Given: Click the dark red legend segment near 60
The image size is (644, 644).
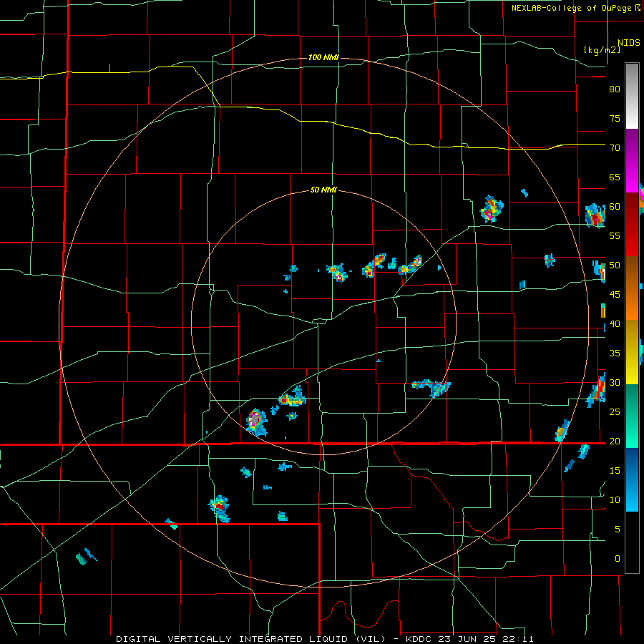Looking at the screenshot, I should click(x=632, y=209).
